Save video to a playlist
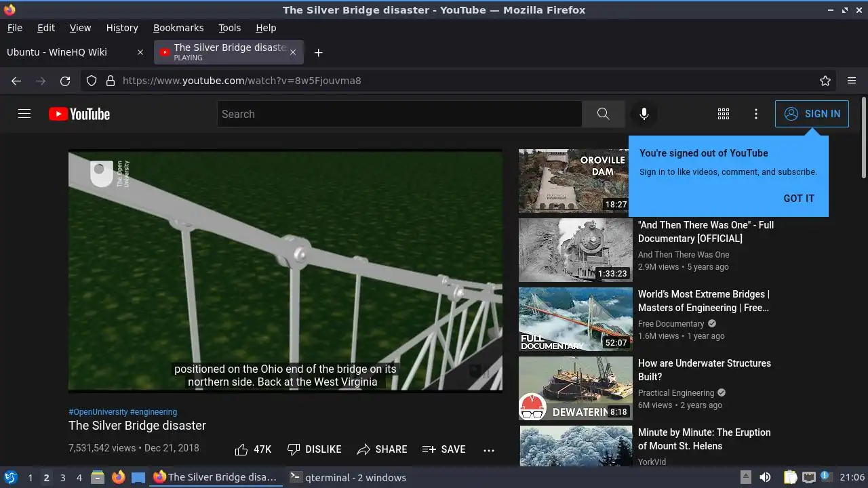868x488 pixels. tap(443, 449)
